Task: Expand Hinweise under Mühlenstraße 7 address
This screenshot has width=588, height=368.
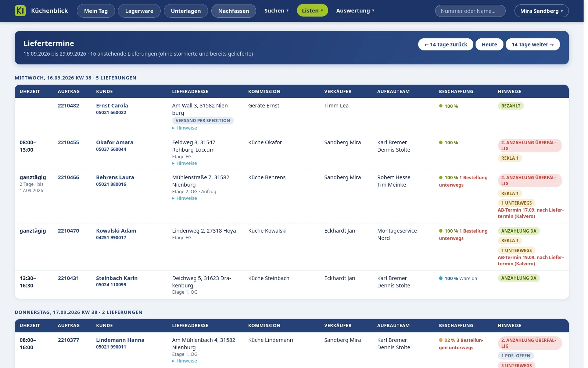Action: tap(184, 198)
